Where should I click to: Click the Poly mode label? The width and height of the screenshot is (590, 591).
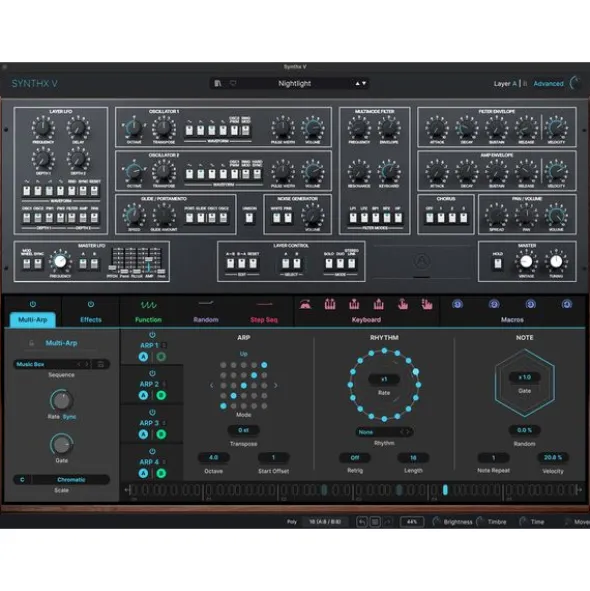[292, 522]
